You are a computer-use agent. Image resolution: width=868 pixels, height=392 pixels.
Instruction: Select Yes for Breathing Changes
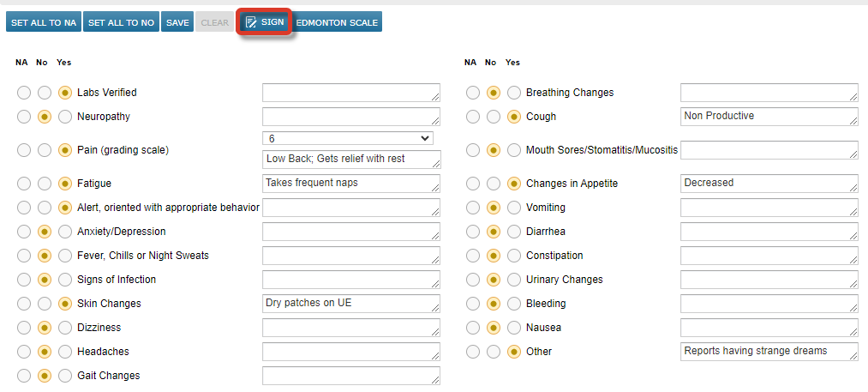(514, 93)
